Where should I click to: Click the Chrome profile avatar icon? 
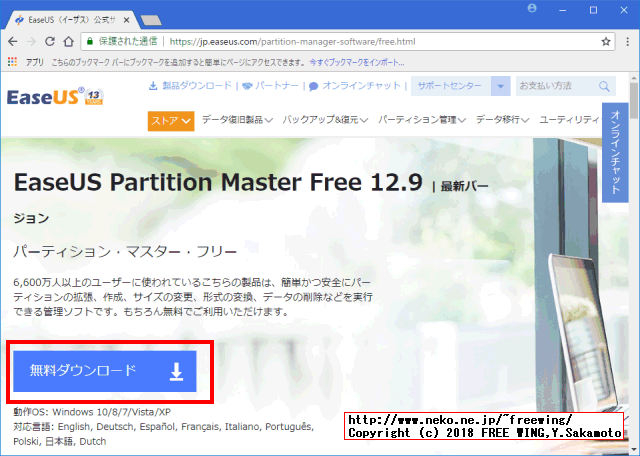(532, 9)
